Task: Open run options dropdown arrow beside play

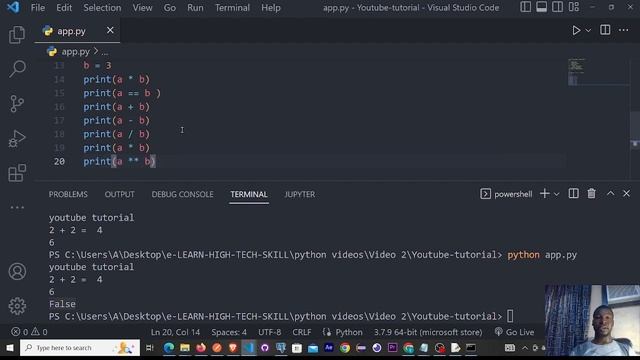Action: pyautogui.click(x=588, y=31)
